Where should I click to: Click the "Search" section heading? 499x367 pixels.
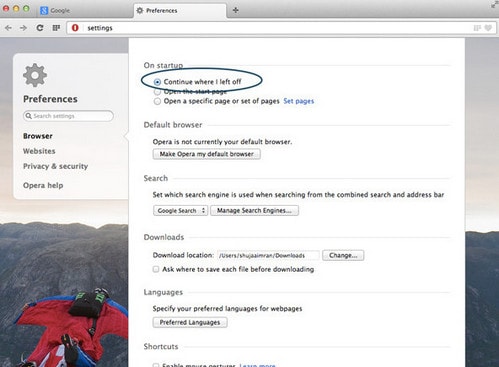[x=156, y=178]
